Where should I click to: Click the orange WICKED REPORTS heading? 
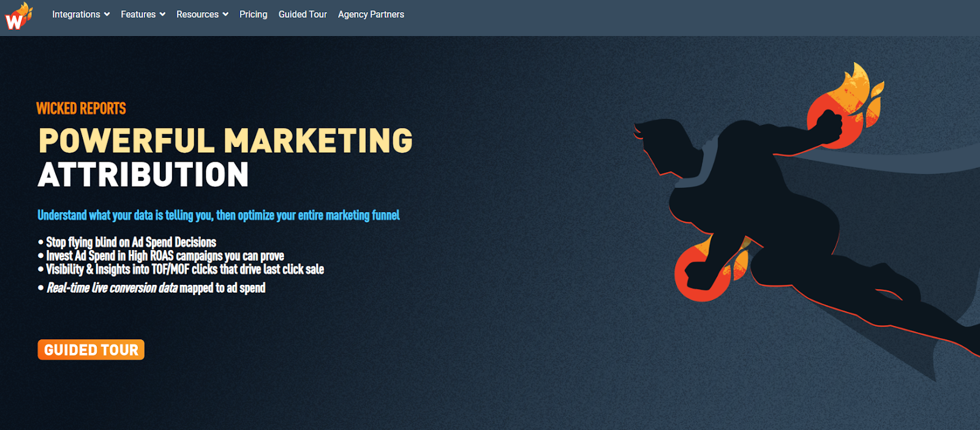[x=81, y=108]
